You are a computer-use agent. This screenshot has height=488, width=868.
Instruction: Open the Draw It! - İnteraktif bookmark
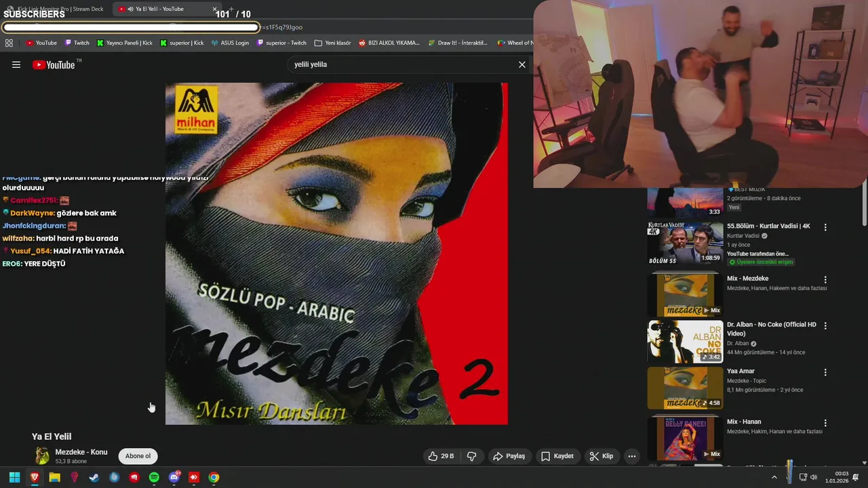pos(458,43)
